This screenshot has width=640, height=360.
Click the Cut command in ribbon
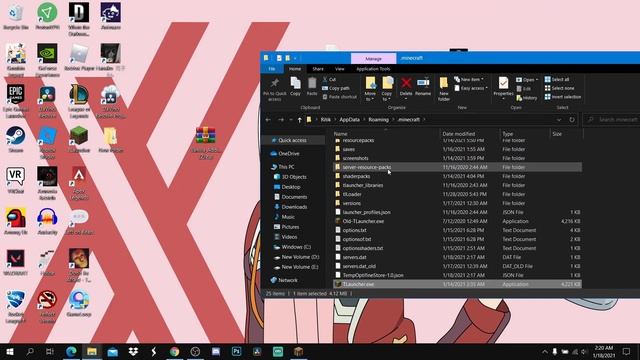329,79
